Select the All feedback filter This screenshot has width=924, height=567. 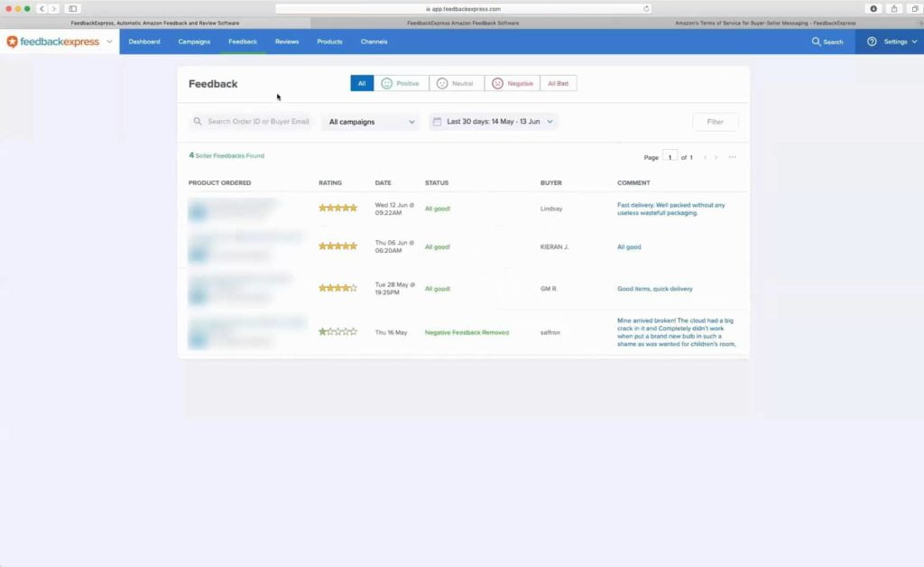coord(362,83)
